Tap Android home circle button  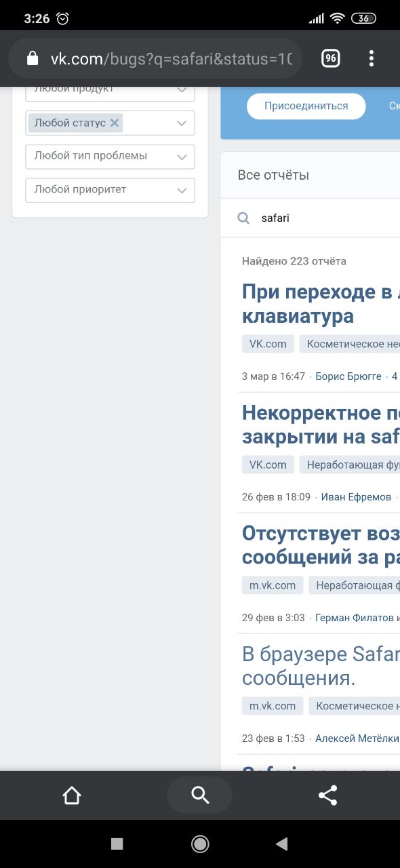[200, 843]
